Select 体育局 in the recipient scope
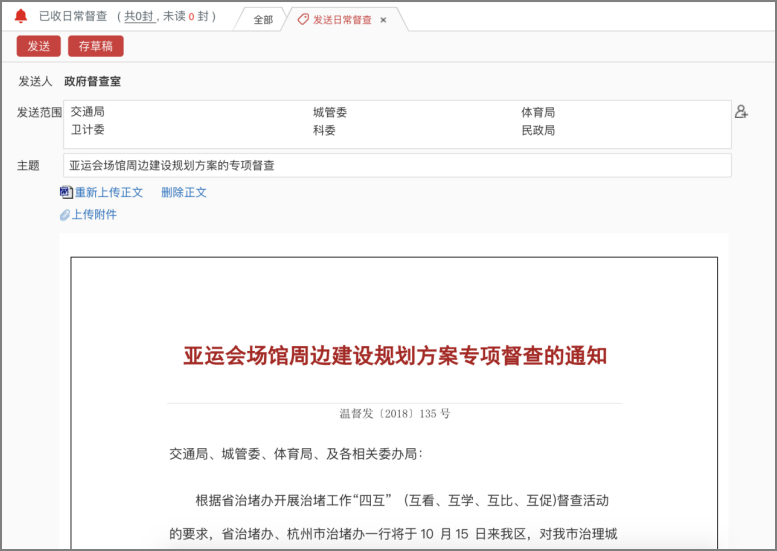The height and width of the screenshot is (551, 777). coord(537,113)
